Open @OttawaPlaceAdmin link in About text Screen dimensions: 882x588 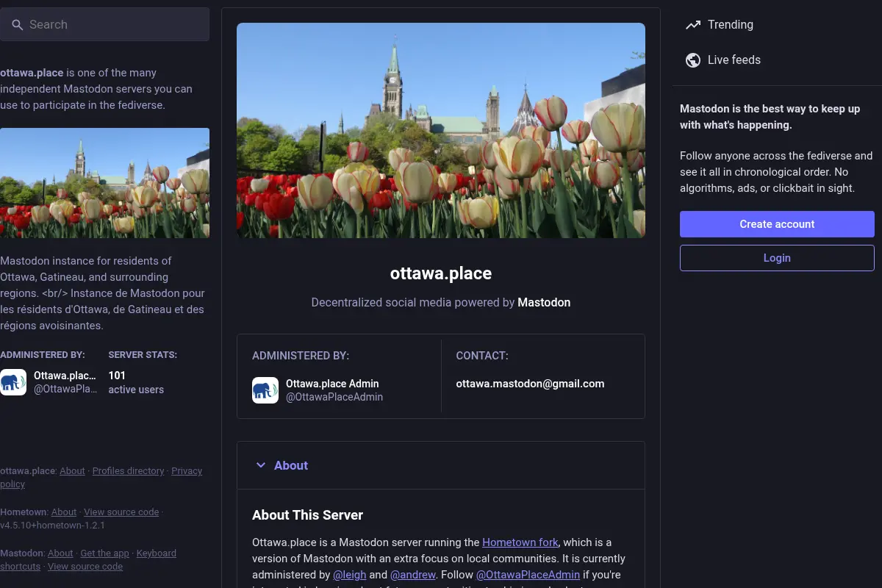[x=528, y=575]
